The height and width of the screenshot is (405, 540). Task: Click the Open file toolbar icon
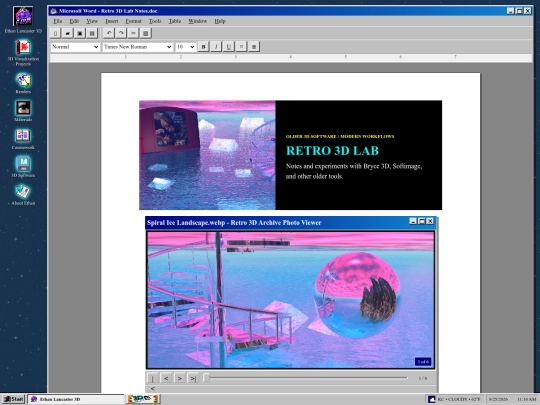(68, 33)
